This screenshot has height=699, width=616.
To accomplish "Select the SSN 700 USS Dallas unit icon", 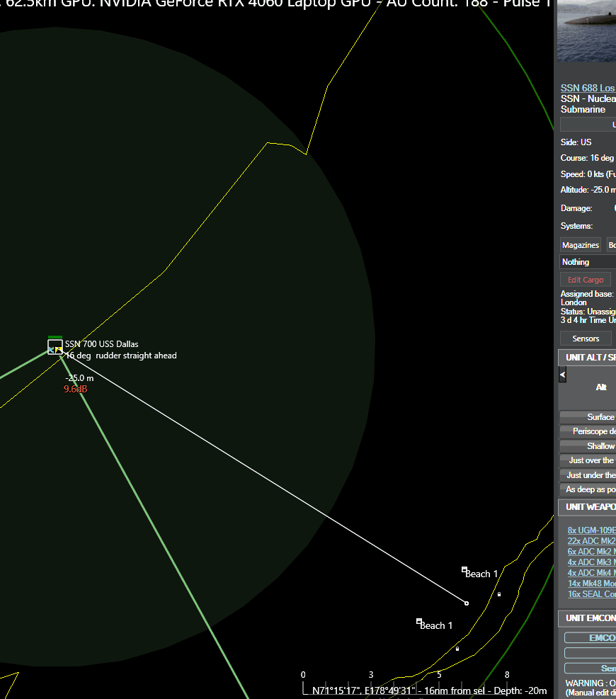I will point(55,347).
